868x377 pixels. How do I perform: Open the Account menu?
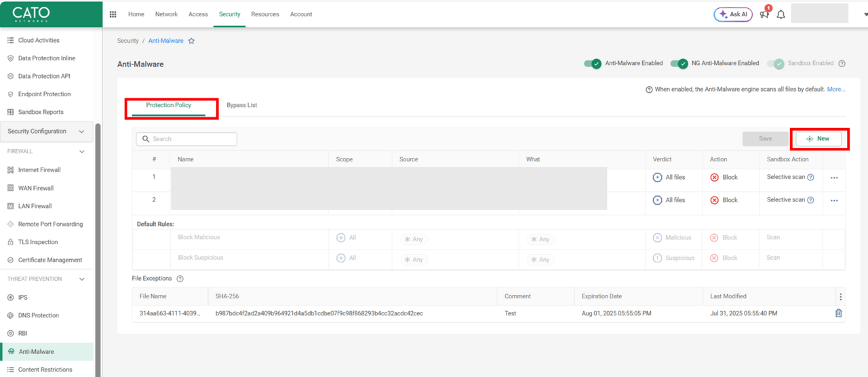tap(301, 14)
